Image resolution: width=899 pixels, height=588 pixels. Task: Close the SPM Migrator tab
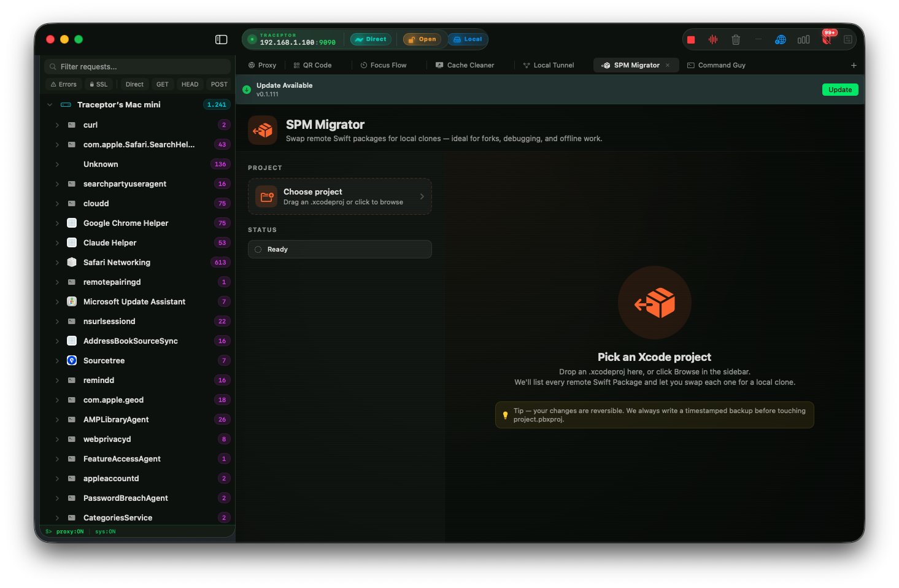click(x=668, y=65)
